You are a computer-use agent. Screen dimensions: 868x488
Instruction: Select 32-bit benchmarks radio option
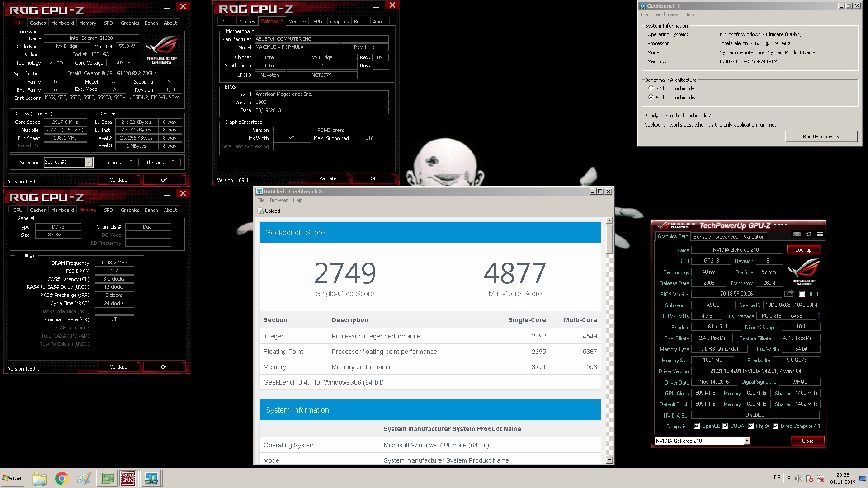tap(651, 89)
